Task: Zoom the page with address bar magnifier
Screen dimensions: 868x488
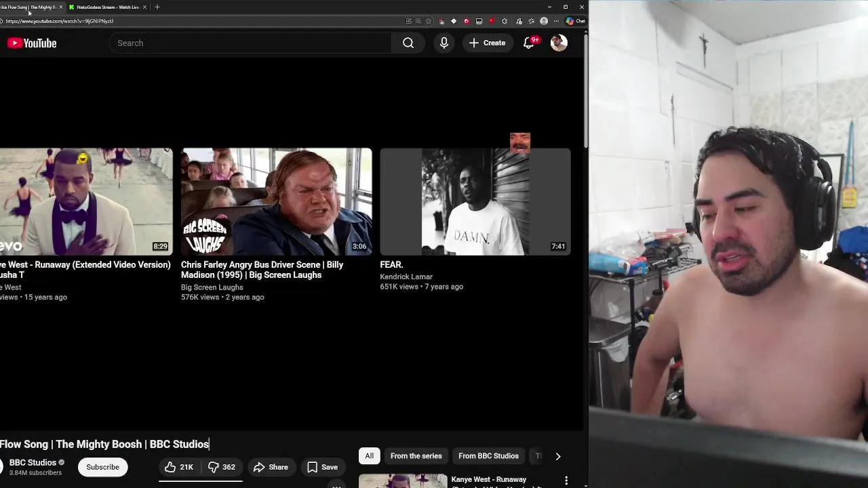Action: coord(418,21)
